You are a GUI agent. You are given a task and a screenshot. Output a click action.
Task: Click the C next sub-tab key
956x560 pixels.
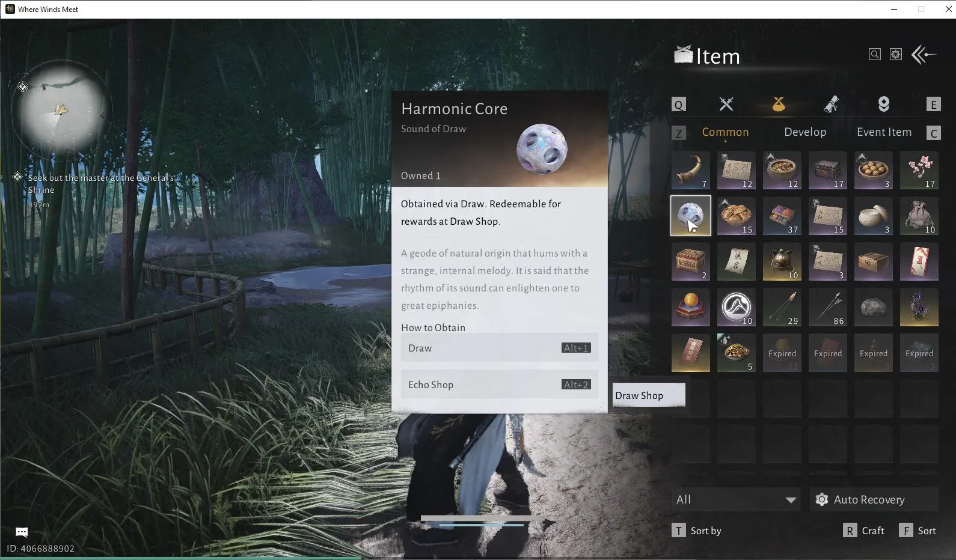pos(933,133)
